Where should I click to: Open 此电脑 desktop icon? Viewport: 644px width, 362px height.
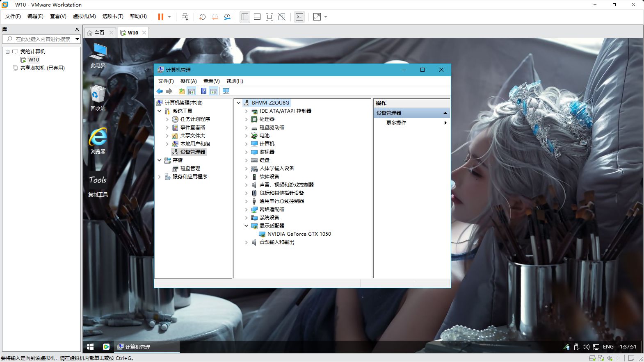pyautogui.click(x=98, y=55)
